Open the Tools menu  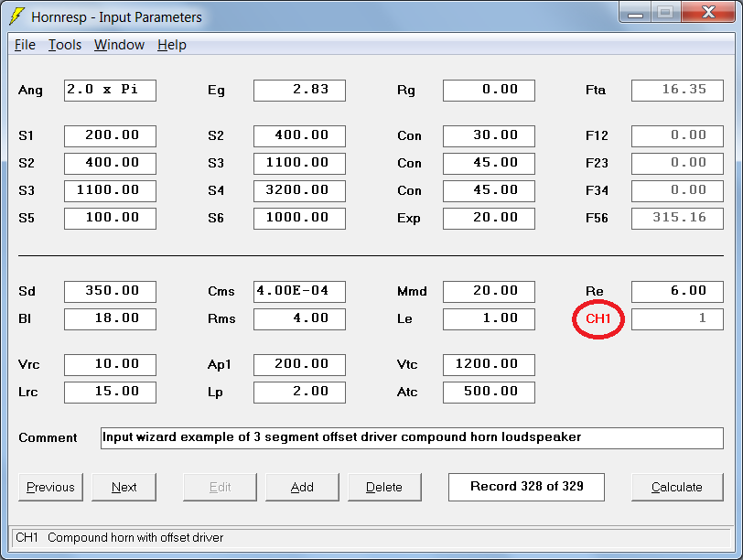(x=65, y=45)
